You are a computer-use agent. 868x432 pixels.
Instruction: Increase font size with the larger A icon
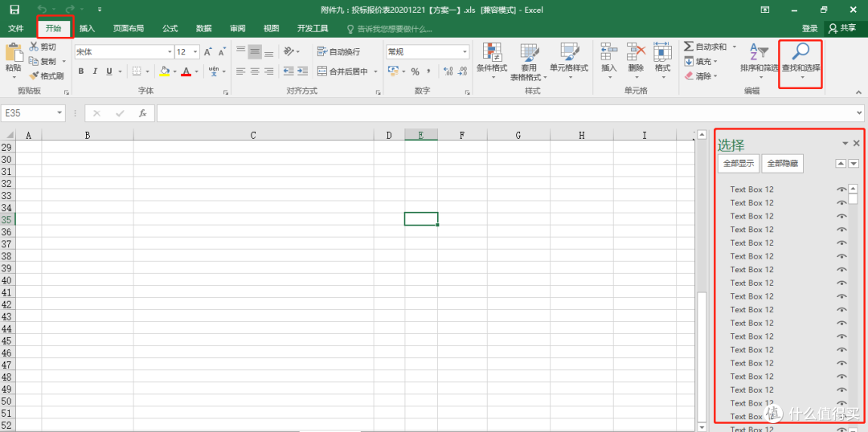208,52
